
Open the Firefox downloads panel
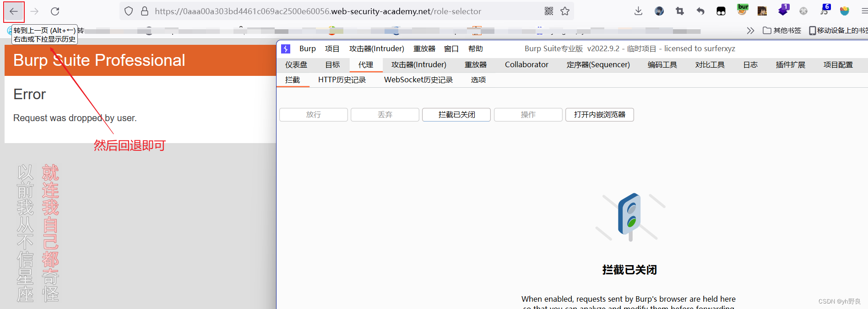coord(638,11)
